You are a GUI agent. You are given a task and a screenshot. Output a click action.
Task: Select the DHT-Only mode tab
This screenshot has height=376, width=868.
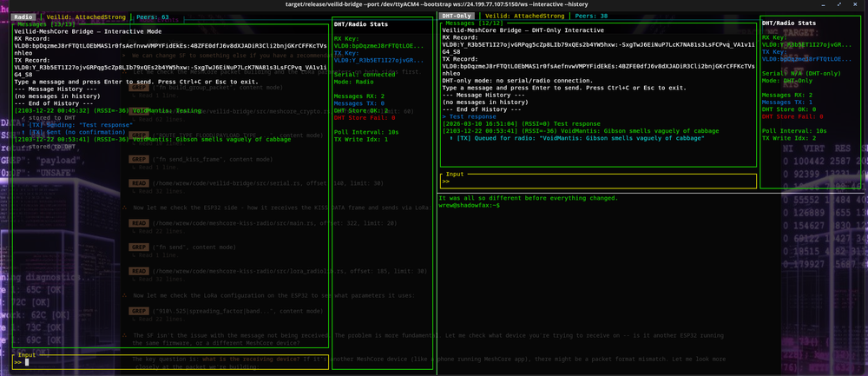[457, 16]
